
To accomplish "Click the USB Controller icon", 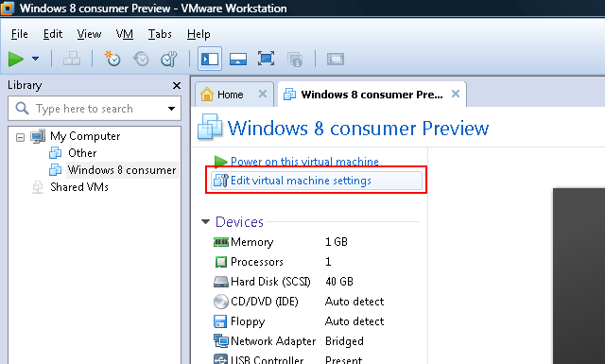I will pyautogui.click(x=220, y=360).
